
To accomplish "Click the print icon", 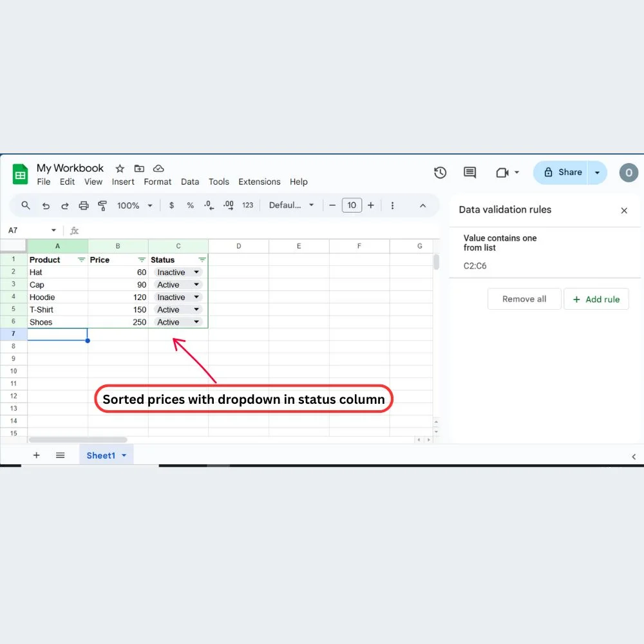I will point(83,205).
